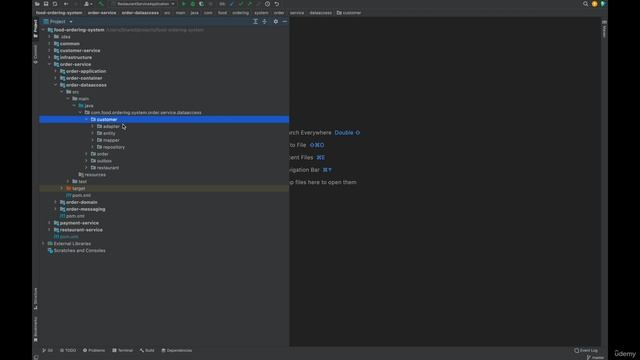Screen dimensions: 640x360
Task: Click the Back navigation arrow in toolbar
Action: (66, 4)
